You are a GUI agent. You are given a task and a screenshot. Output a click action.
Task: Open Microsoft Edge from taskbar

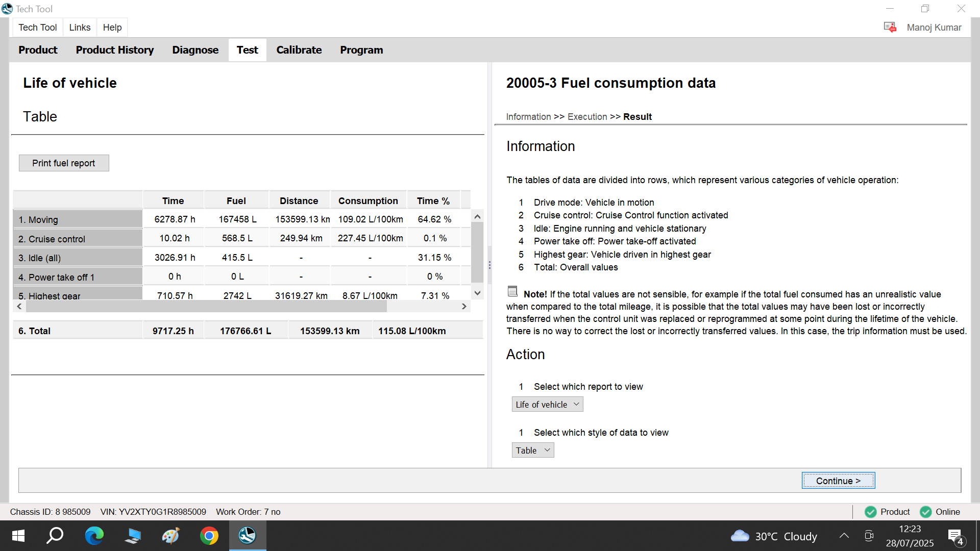(94, 536)
